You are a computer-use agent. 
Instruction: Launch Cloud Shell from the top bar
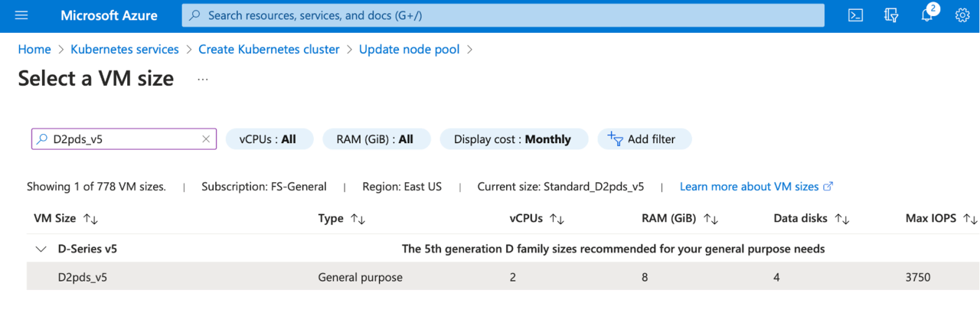856,15
